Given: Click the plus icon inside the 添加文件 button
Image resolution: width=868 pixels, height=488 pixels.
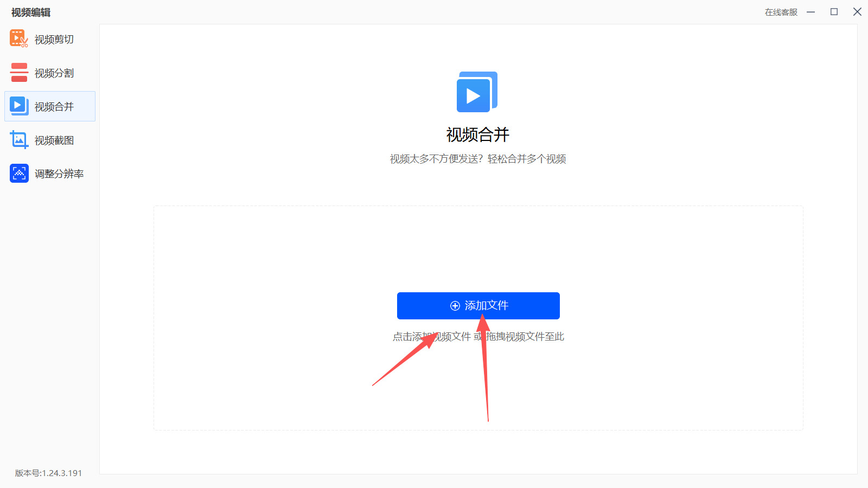Looking at the screenshot, I should click(x=455, y=305).
